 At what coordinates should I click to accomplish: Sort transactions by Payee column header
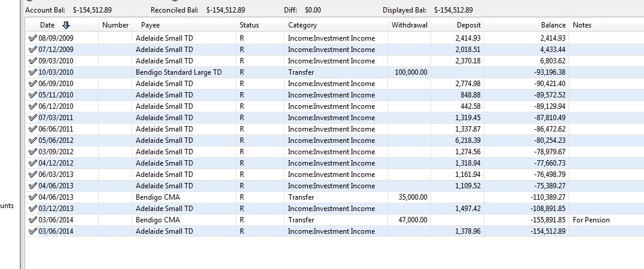click(150, 25)
